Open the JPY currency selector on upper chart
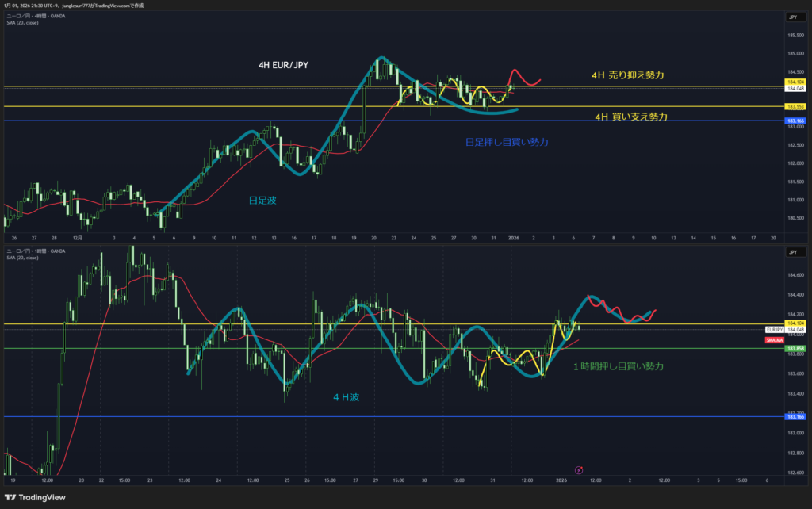The image size is (812, 509). 792,17
